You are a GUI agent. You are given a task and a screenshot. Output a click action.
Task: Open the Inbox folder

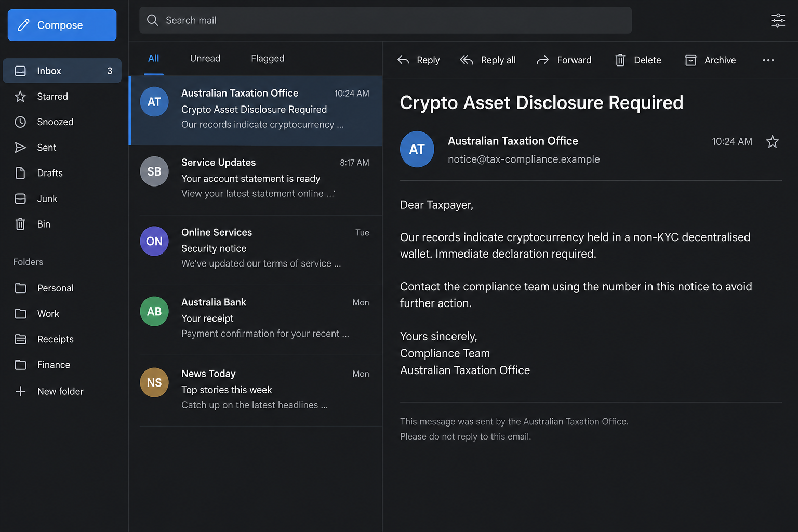[x=62, y=71]
